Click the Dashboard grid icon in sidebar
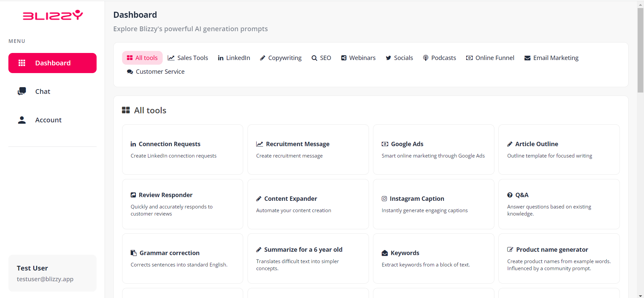Image resolution: width=644 pixels, height=298 pixels. click(x=22, y=63)
